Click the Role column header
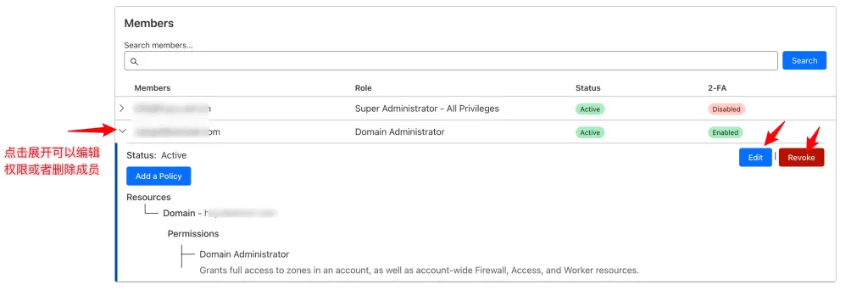868x307 pixels. click(363, 88)
